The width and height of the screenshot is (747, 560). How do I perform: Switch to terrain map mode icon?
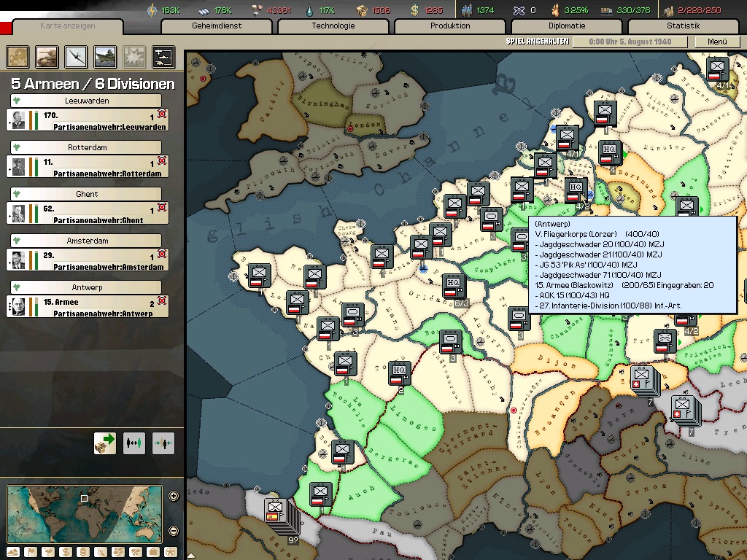12,552
